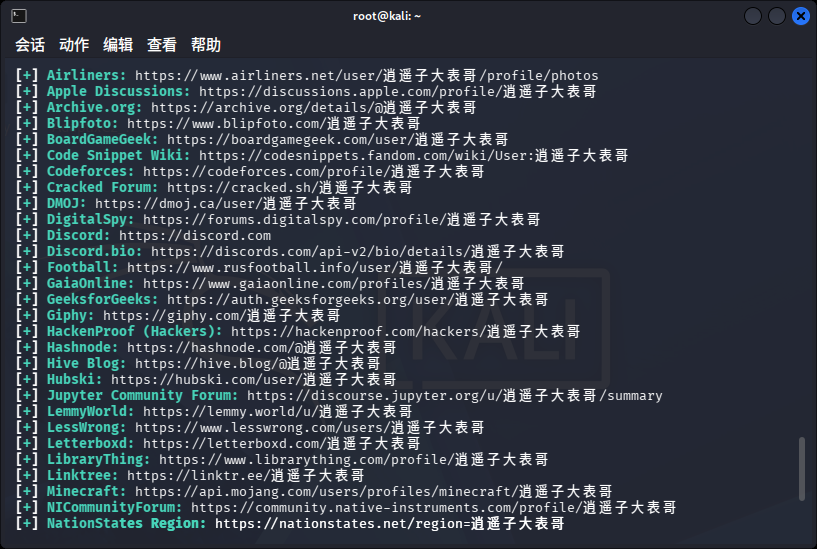Open the lemmy.world URL
The image size is (817, 549).
pos(278,411)
